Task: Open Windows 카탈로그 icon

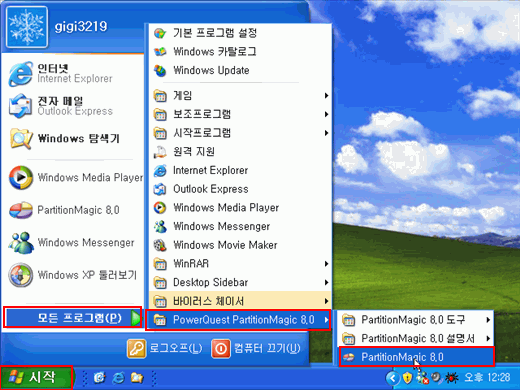Action: click(x=160, y=52)
